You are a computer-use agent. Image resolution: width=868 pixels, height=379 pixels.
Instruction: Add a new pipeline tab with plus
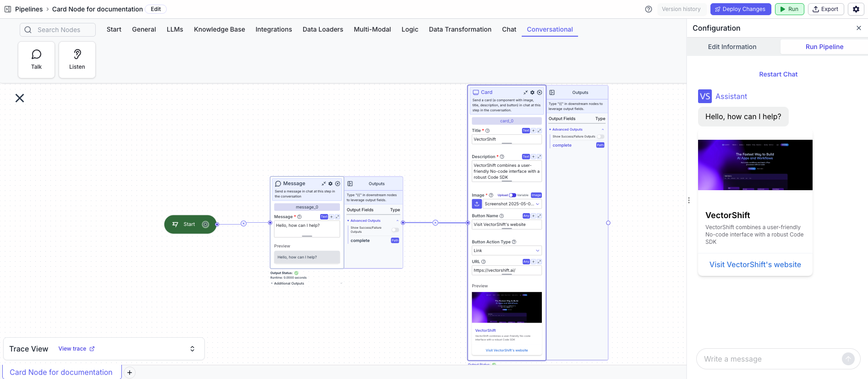(130, 373)
